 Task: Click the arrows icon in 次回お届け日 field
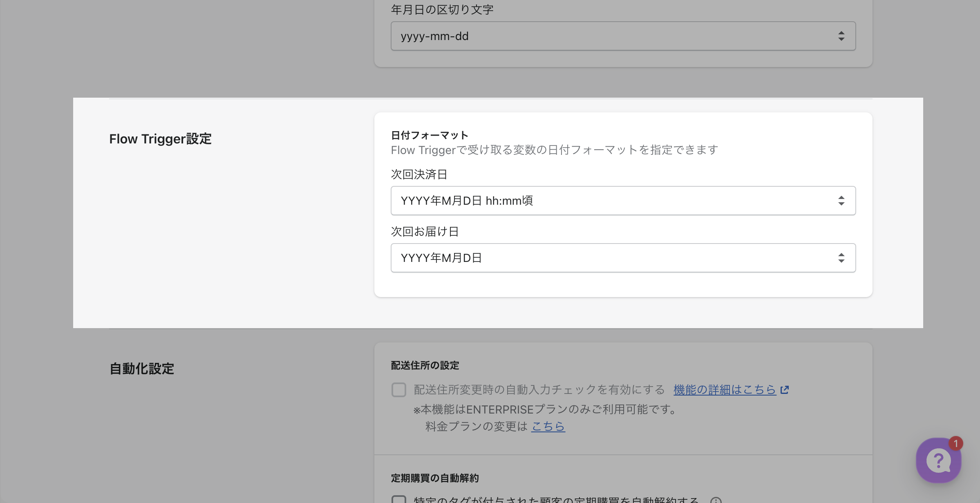(841, 258)
